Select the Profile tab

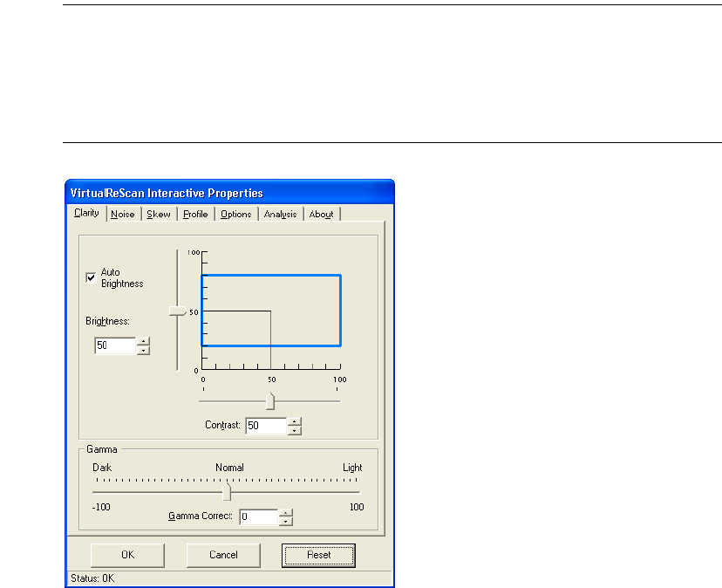tap(195, 215)
